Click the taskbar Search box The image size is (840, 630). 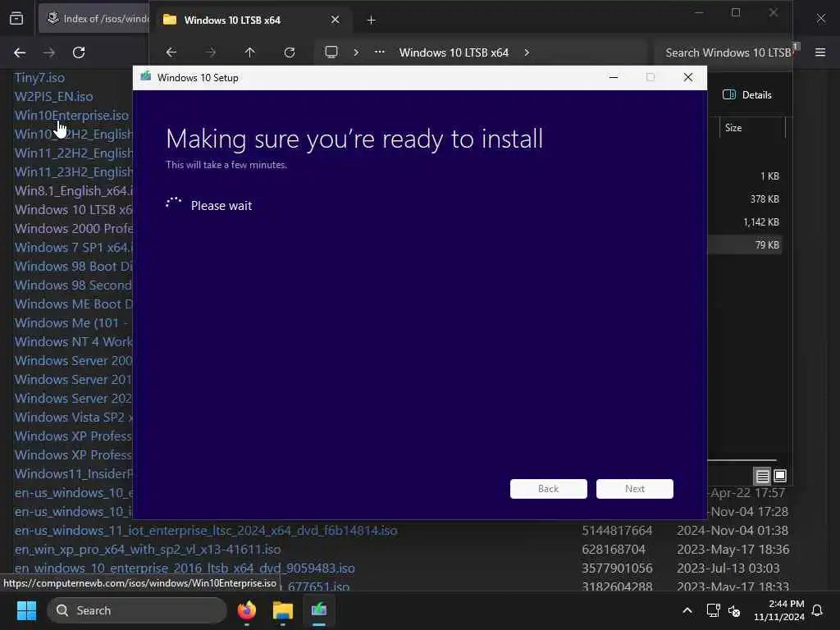pyautogui.click(x=137, y=610)
